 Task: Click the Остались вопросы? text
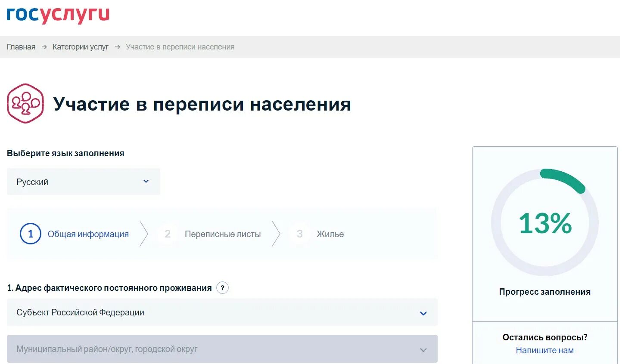pos(545,337)
